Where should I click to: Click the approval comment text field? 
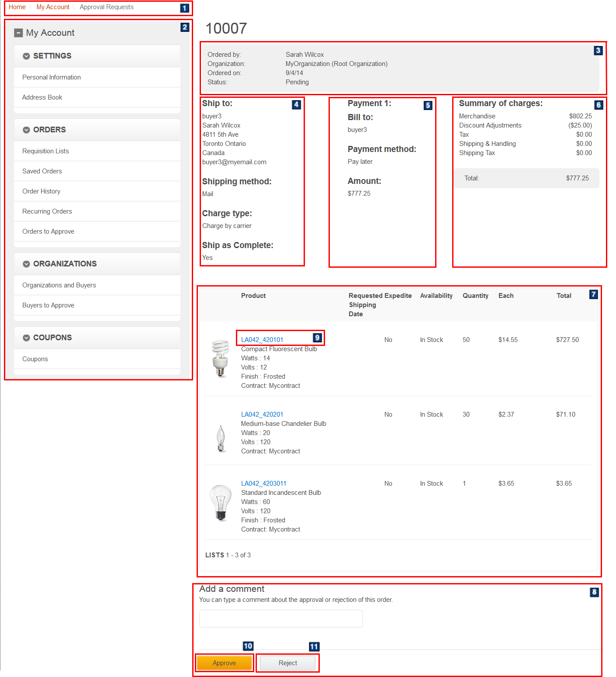[281, 618]
